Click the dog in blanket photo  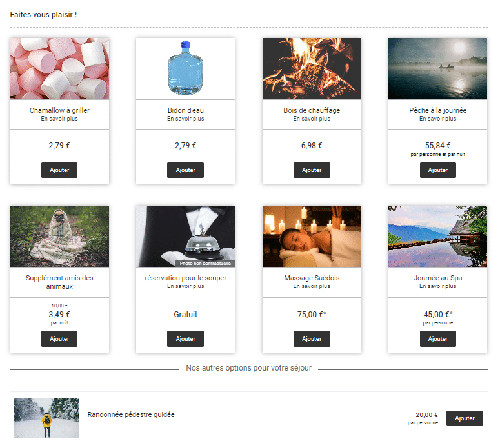(x=59, y=236)
